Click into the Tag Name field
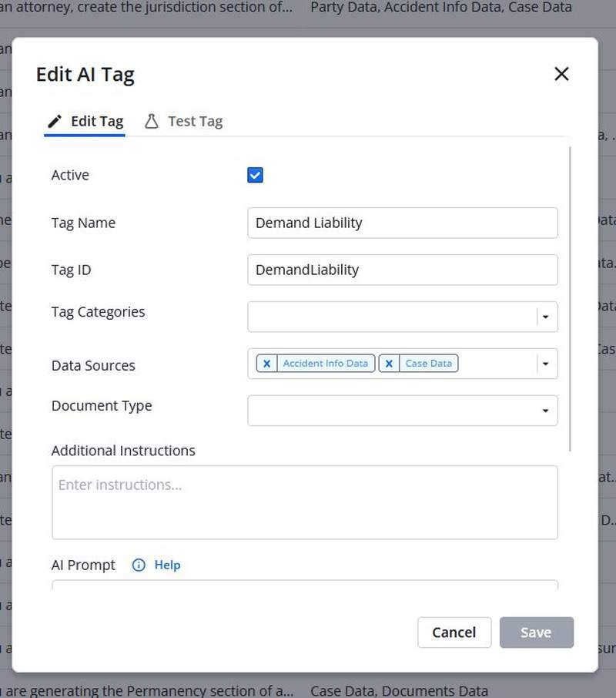The width and height of the screenshot is (616, 698). pyautogui.click(x=402, y=223)
